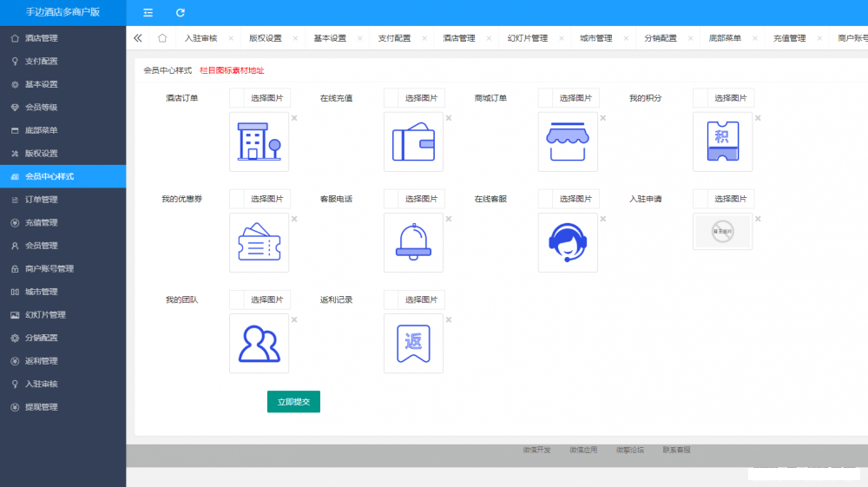Screen dimensions: 868x487
Task: Click the refresh icon in top bar
Action: point(181,13)
